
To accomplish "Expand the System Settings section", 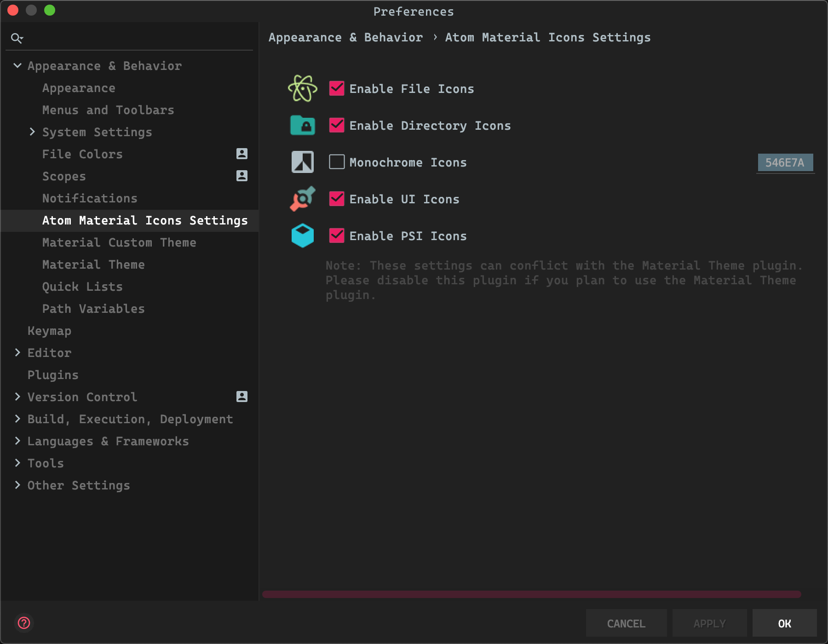I will [x=32, y=132].
